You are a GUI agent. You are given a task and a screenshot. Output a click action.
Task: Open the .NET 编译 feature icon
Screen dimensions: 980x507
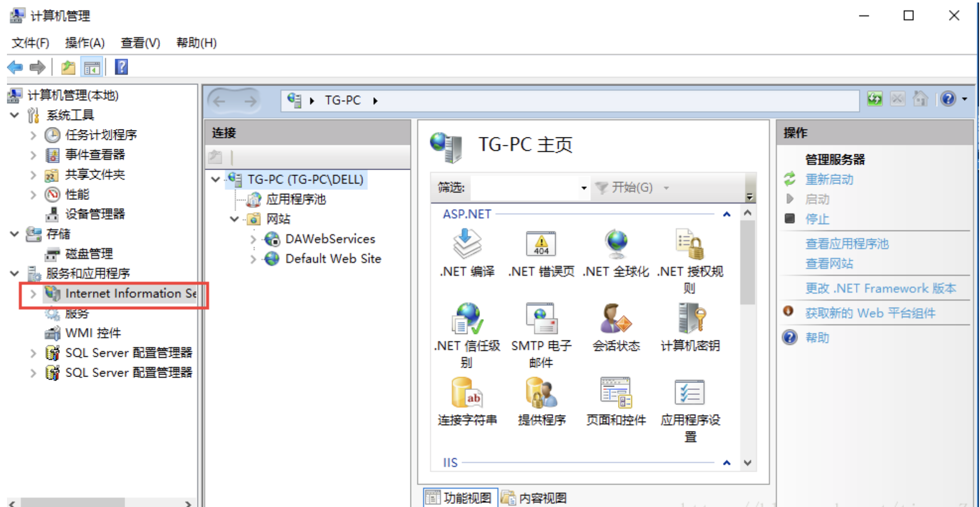pos(467,244)
